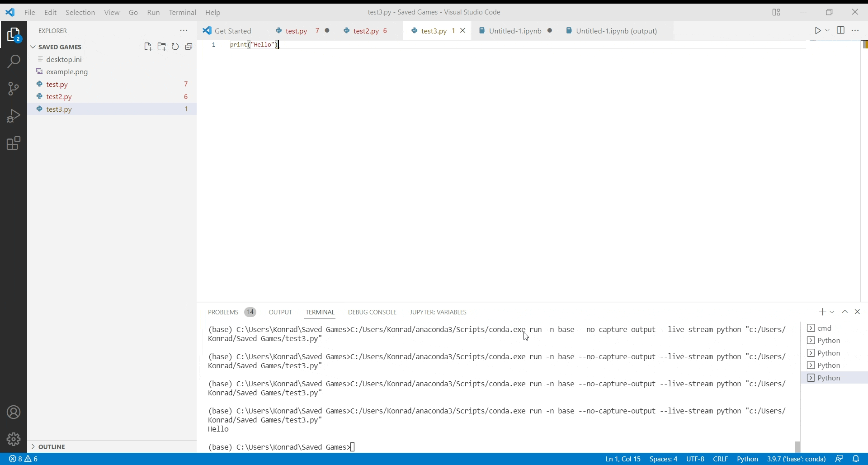The height and width of the screenshot is (465, 868).
Task: Open the Extensions view
Action: tap(14, 143)
